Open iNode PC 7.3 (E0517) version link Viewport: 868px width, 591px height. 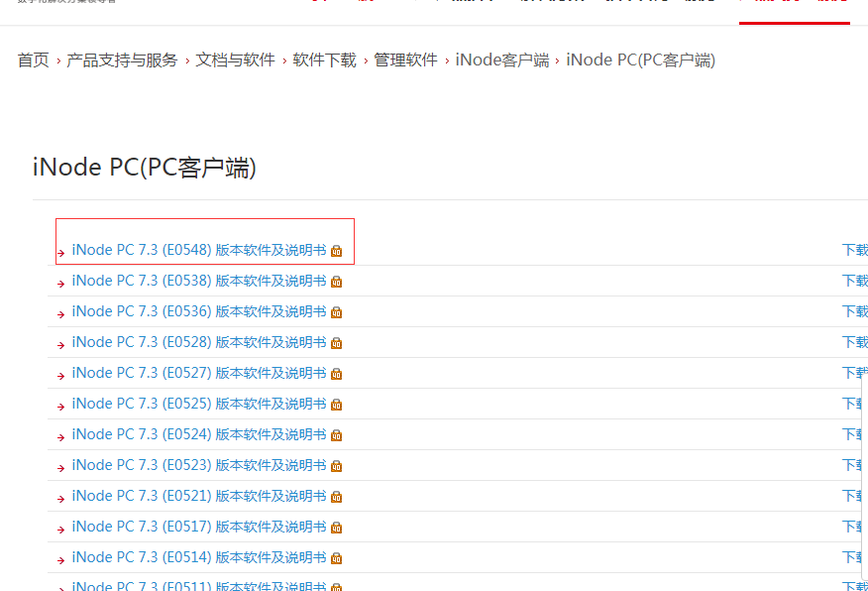point(199,527)
